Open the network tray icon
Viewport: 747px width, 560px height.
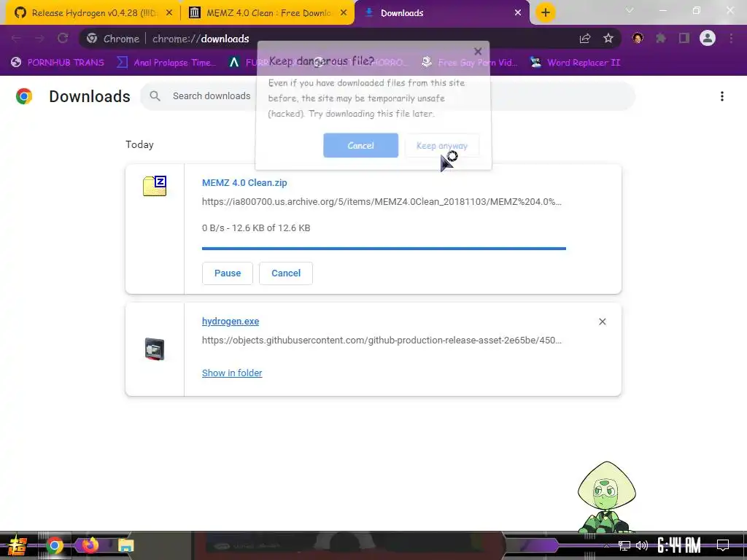[624, 545]
